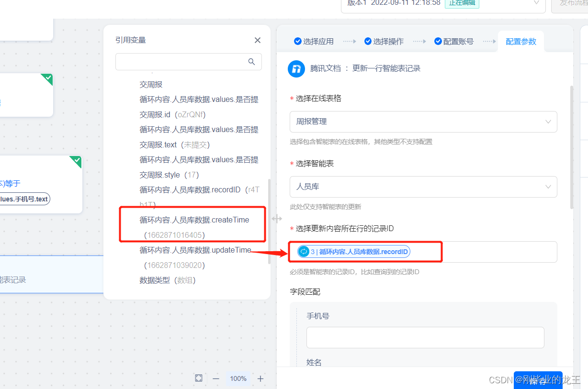
Task: Click the Tencent Docs app icon
Action: coord(296,68)
